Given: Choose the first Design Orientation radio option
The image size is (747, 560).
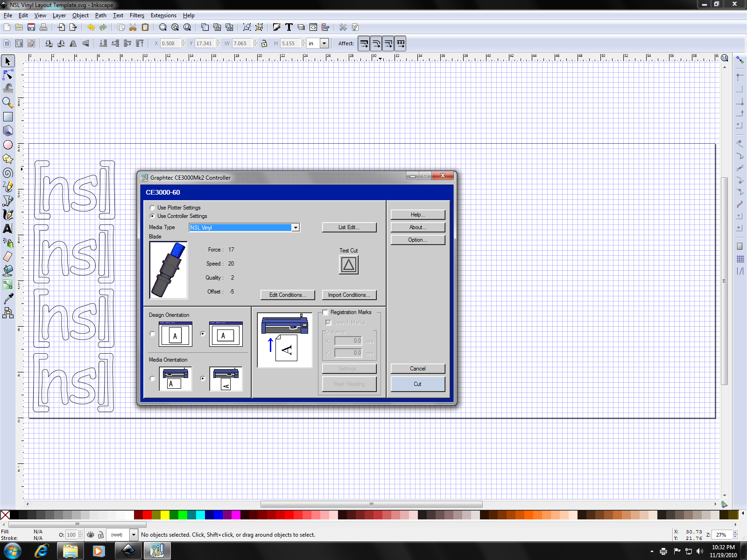Looking at the screenshot, I should point(152,334).
